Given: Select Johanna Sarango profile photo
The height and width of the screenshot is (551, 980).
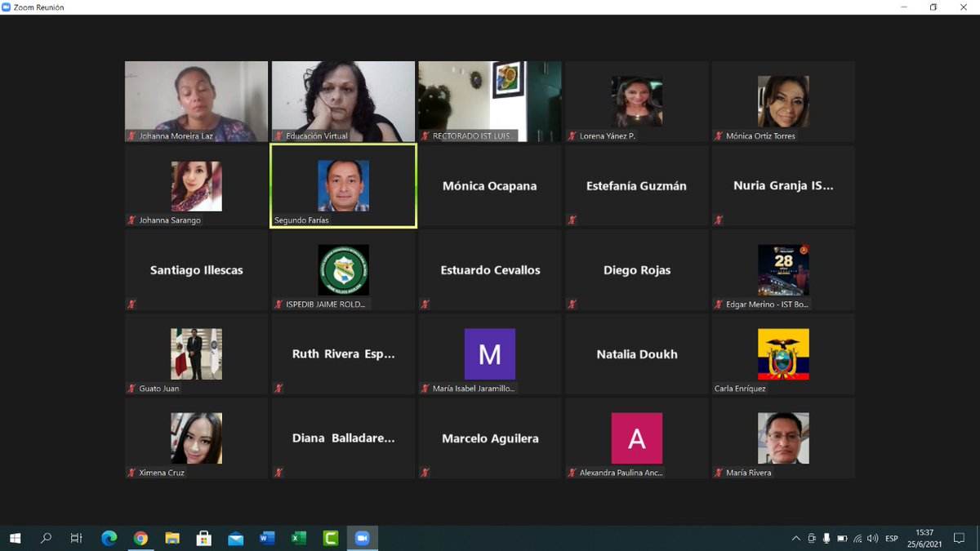Looking at the screenshot, I should point(196,186).
